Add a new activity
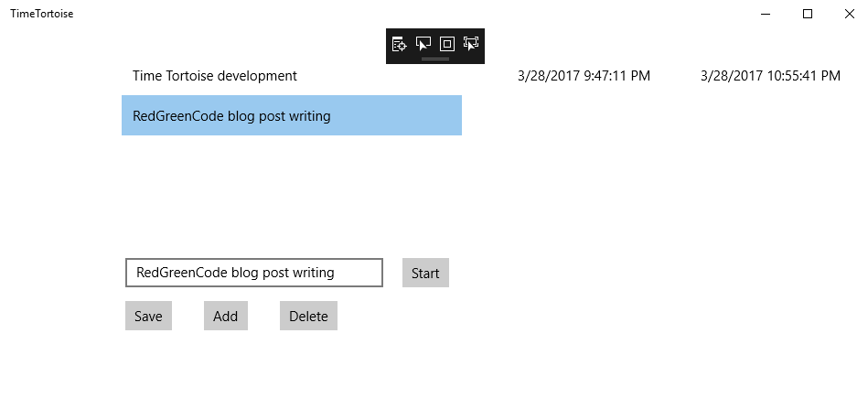 click(225, 316)
